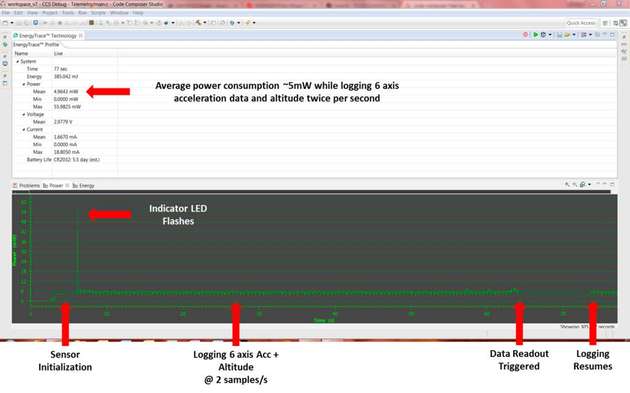Image resolution: width=630 pixels, height=393 pixels.
Task: Collapse the System tree node
Action: [18, 61]
